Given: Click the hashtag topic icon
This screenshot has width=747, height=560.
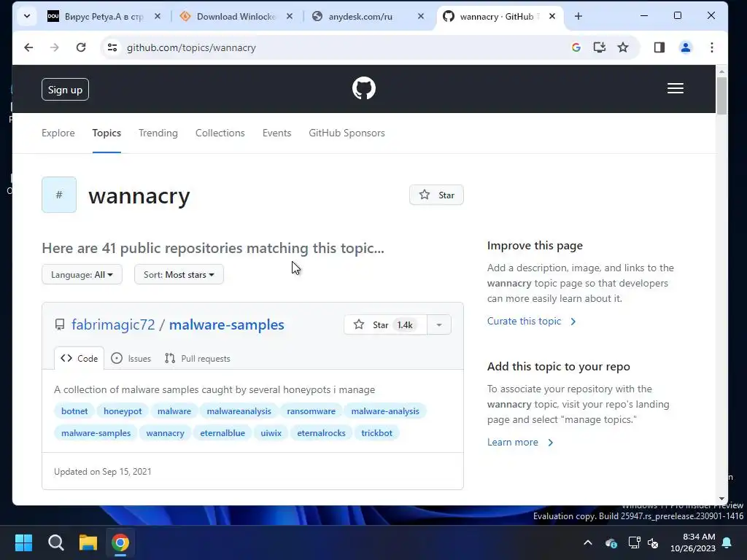Looking at the screenshot, I should click(59, 195).
